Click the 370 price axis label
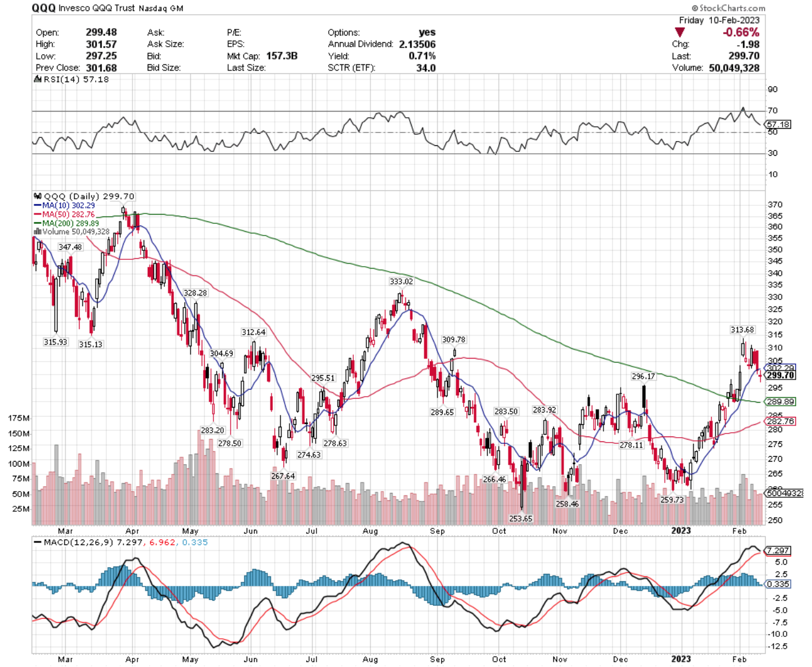 775,205
